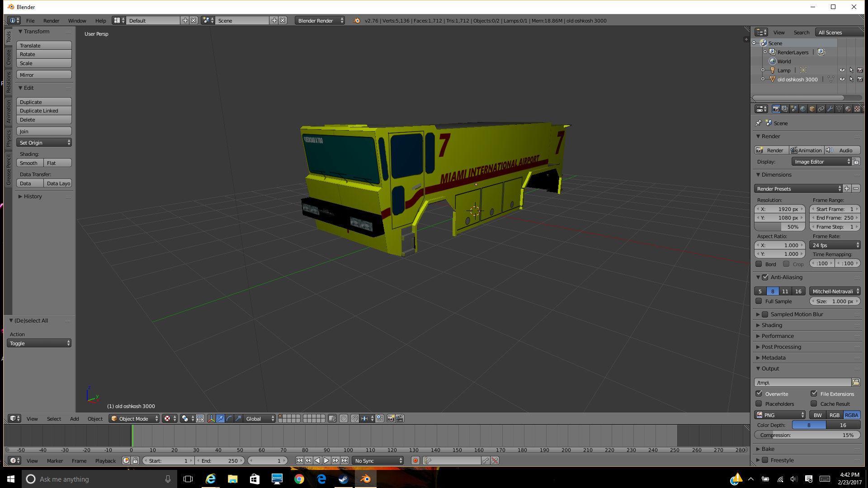Viewport: 868px width, 488px height.
Task: Select the rotate manipulator arc icon
Action: pyautogui.click(x=229, y=418)
